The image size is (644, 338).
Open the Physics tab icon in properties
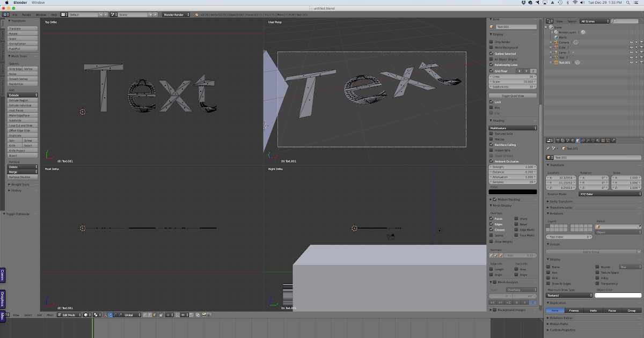(613, 141)
